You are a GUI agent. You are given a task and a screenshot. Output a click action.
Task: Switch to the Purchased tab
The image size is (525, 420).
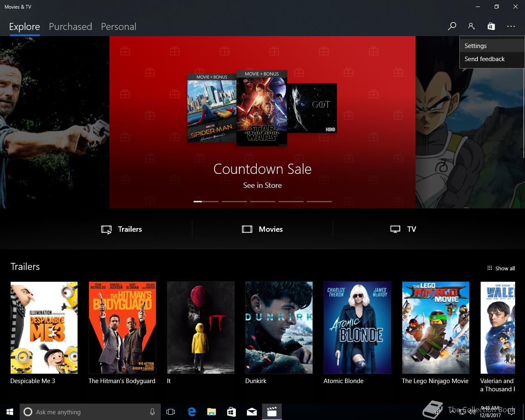70,27
